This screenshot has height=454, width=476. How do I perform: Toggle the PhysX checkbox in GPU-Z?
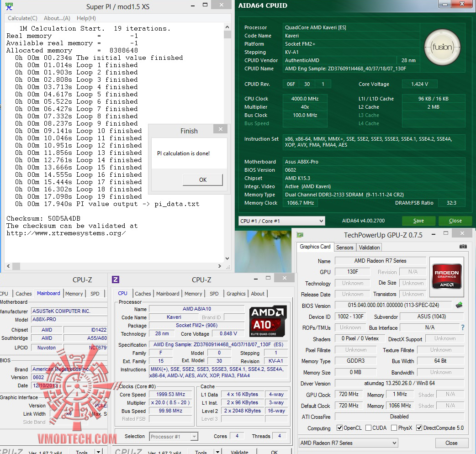[394, 428]
